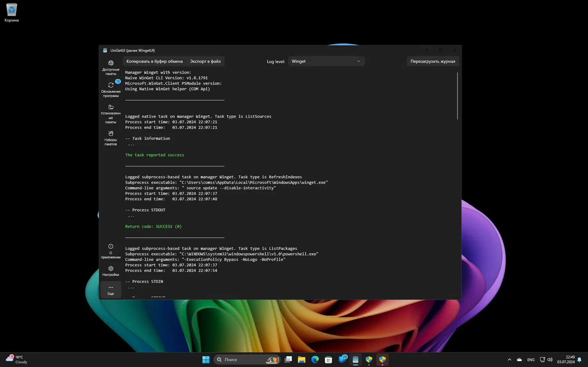Screen dimensions: 588x367
Task: Click the UniGetUI app icon in the title bar
Action: click(105, 50)
